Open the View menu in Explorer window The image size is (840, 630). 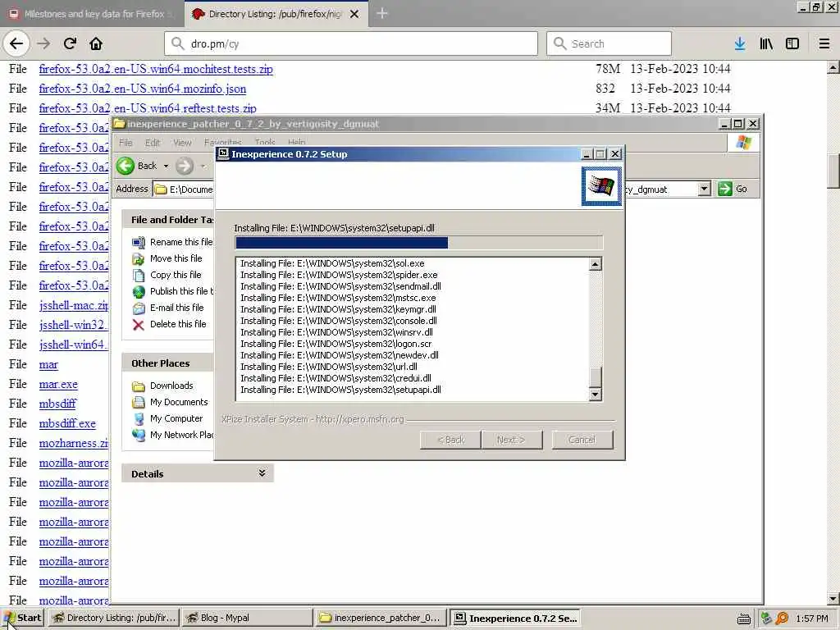182,143
